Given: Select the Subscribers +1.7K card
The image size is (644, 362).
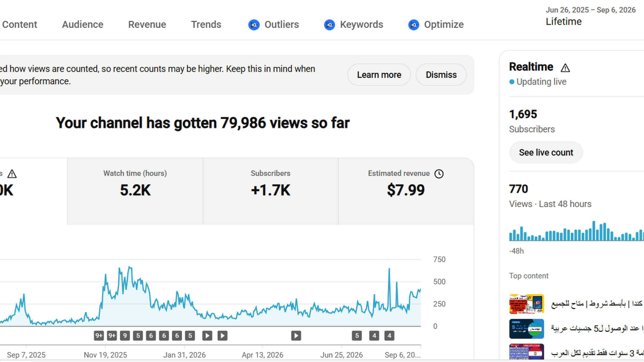Looking at the screenshot, I should click(270, 191).
